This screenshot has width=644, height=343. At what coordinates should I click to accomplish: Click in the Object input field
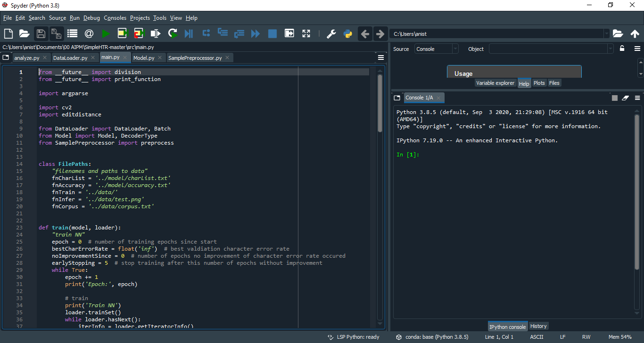click(548, 49)
